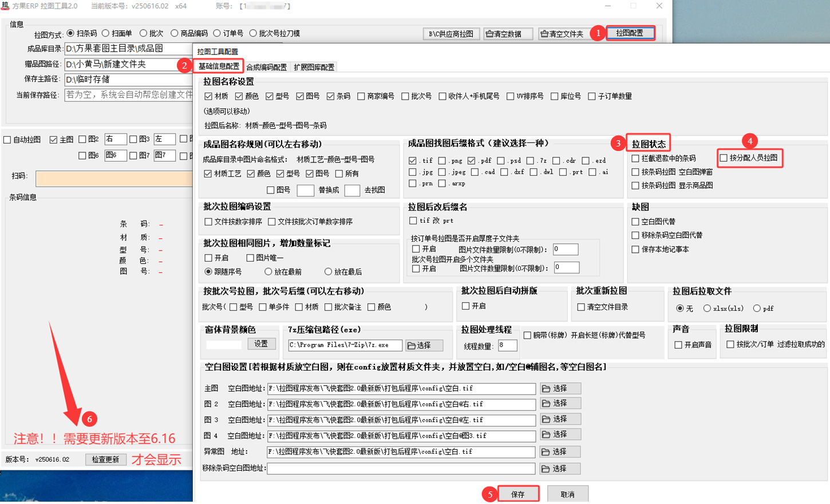
Task: Click the 检查更新 button
Action: [x=105, y=459]
